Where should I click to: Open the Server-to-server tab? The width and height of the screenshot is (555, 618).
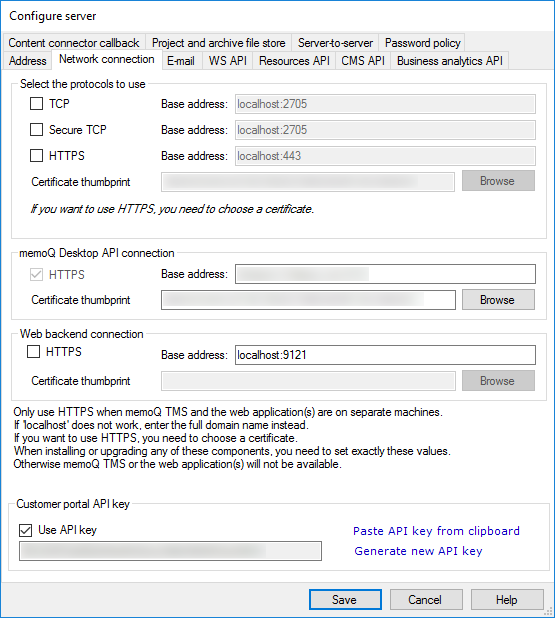(335, 43)
